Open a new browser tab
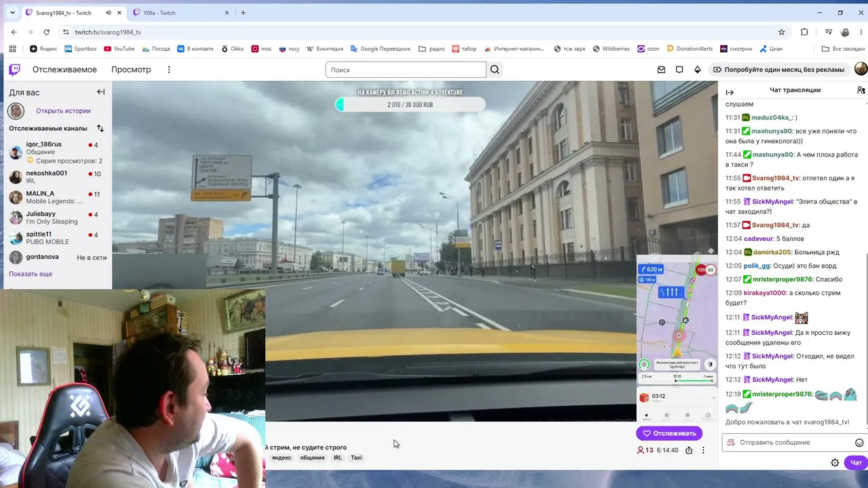 pyautogui.click(x=243, y=13)
